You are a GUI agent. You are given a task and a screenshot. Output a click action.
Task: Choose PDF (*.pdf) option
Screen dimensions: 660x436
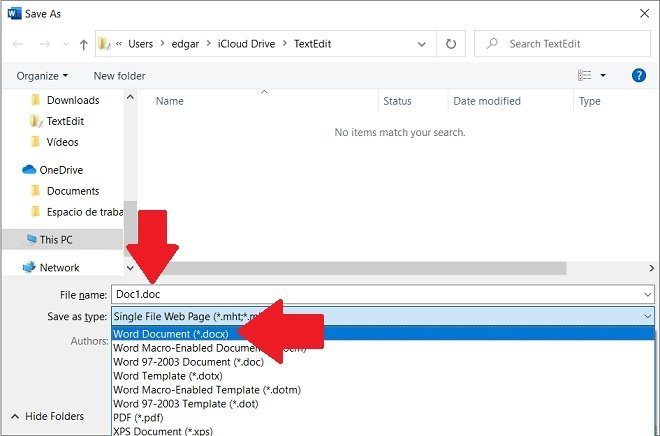pos(383,417)
